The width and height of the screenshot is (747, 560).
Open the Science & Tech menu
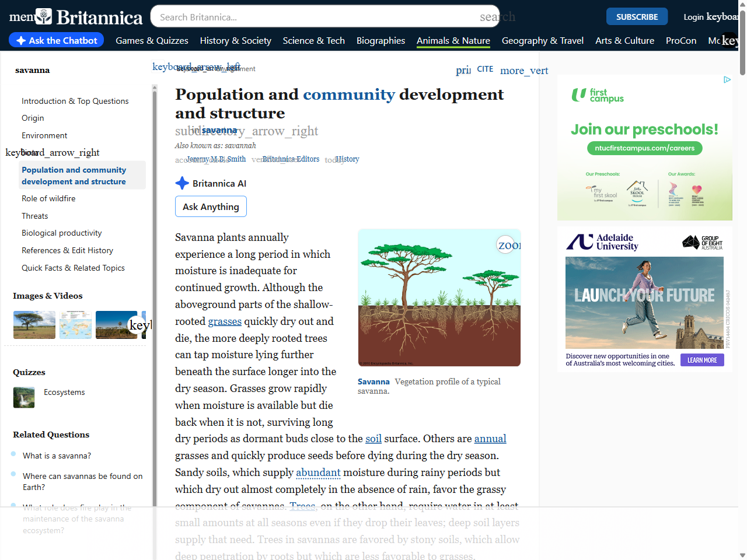314,41
